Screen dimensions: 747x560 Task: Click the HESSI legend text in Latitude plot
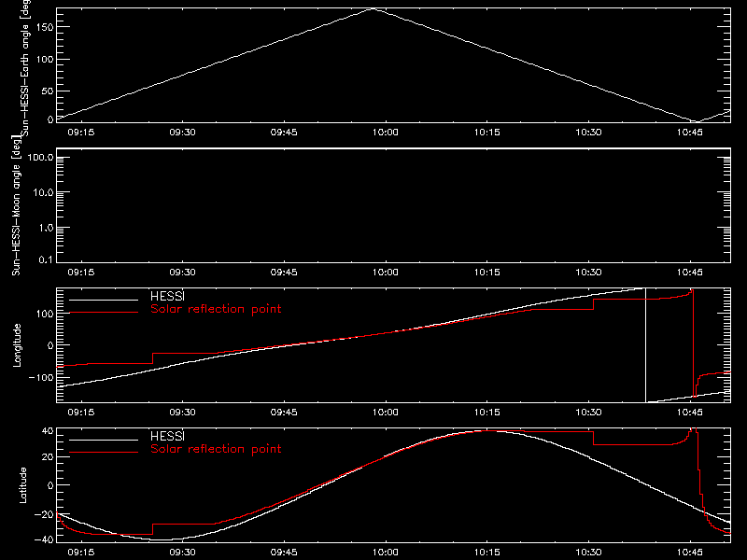pos(167,436)
